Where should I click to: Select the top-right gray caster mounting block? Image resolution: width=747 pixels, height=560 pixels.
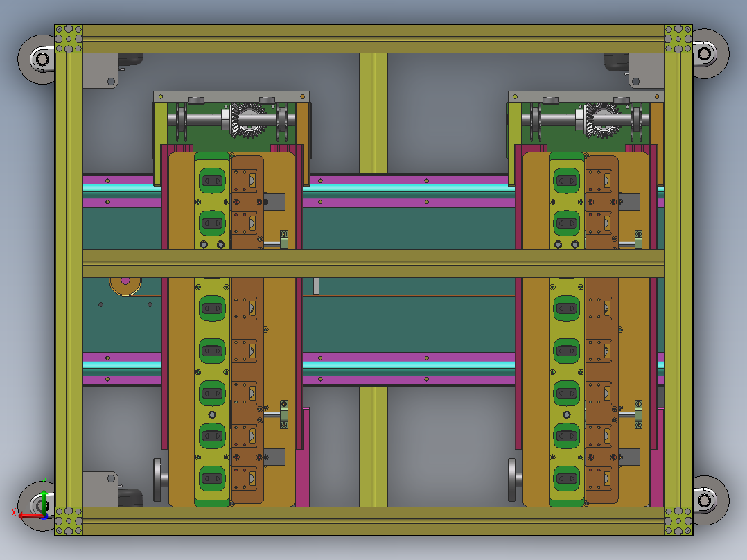[647, 71]
